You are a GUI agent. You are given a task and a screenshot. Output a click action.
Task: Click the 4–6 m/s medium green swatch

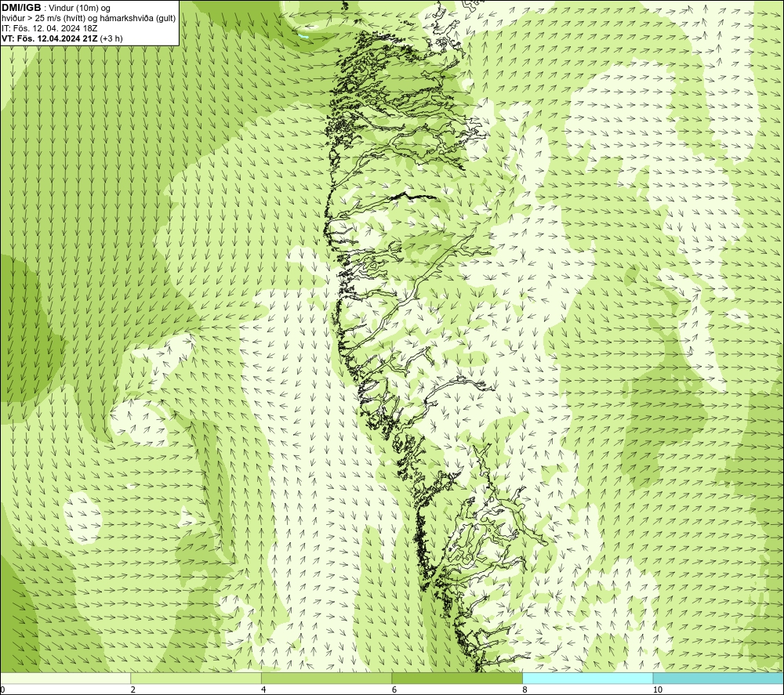[x=326, y=678]
